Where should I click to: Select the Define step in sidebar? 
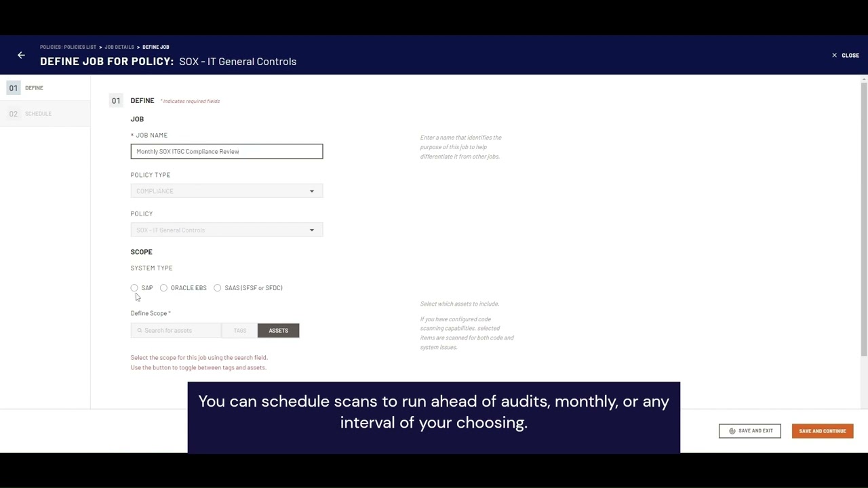click(45, 88)
